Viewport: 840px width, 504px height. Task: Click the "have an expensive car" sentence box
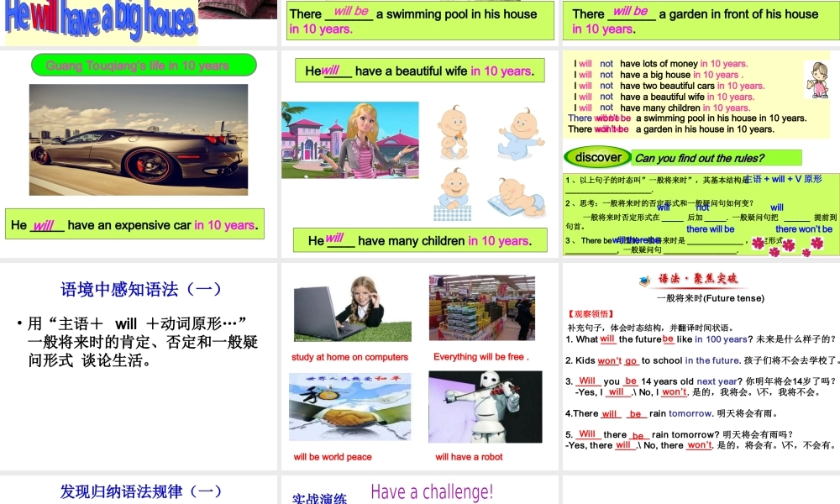coord(134,224)
